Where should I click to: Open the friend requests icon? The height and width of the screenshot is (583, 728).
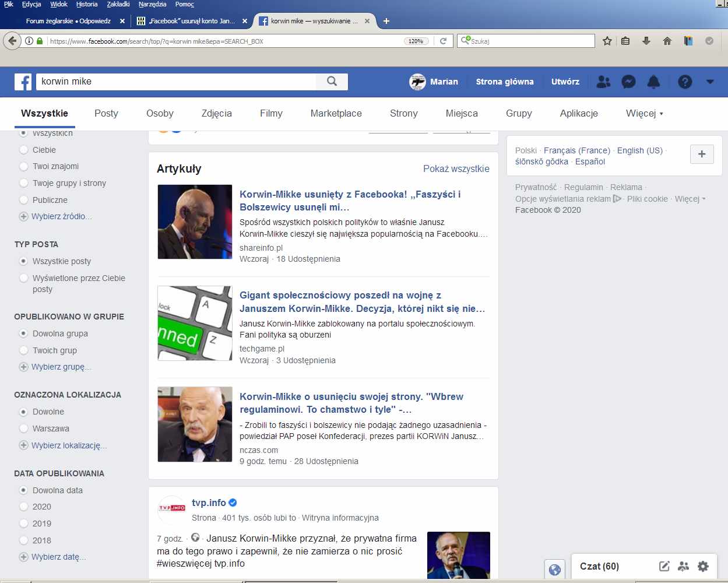[603, 82]
